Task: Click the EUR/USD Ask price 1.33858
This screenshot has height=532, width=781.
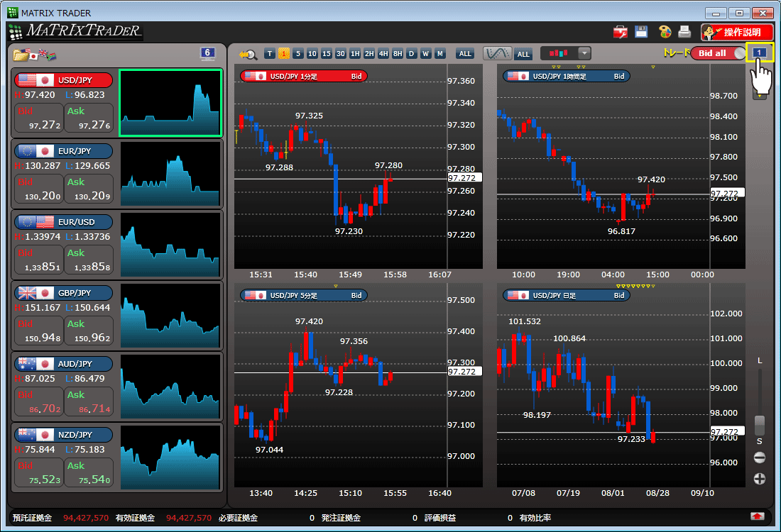Action: 89,260
